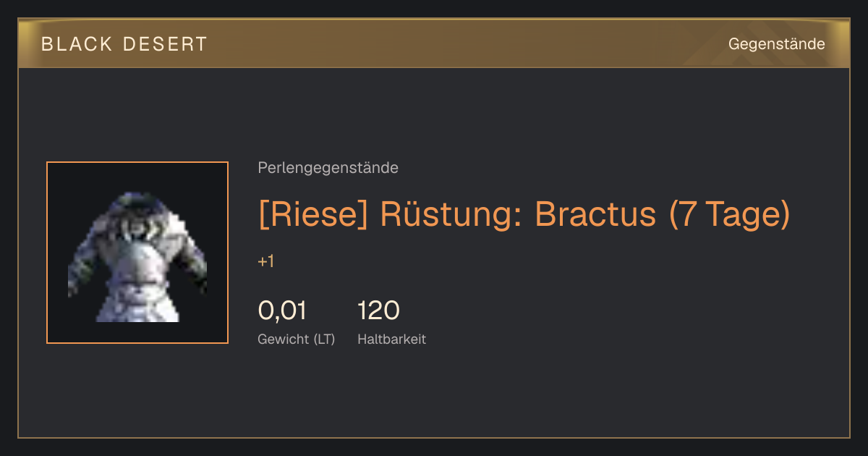This screenshot has height=456, width=868.
Task: Click the gold header banner center
Action: (434, 43)
